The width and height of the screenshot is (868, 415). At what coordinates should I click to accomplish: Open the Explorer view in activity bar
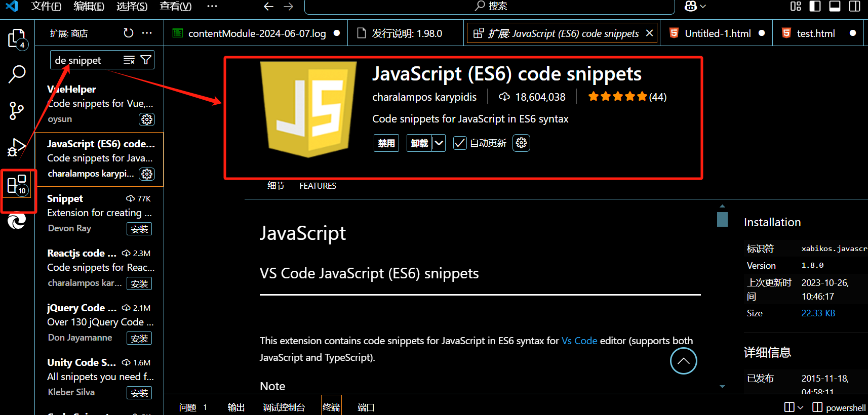click(17, 38)
